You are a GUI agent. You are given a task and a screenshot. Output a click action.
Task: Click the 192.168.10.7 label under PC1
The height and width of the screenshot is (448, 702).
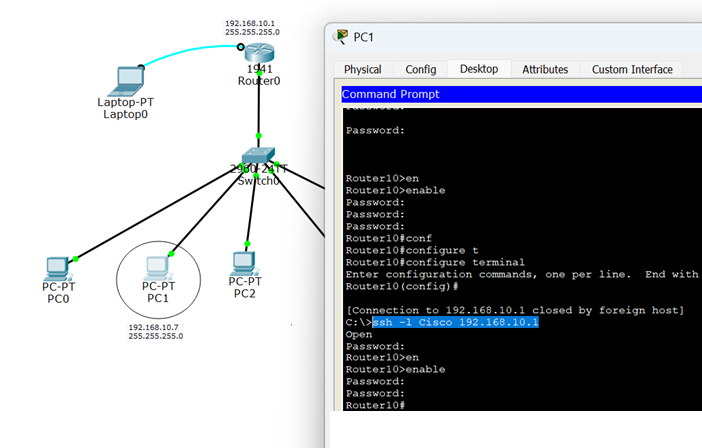coord(155,327)
